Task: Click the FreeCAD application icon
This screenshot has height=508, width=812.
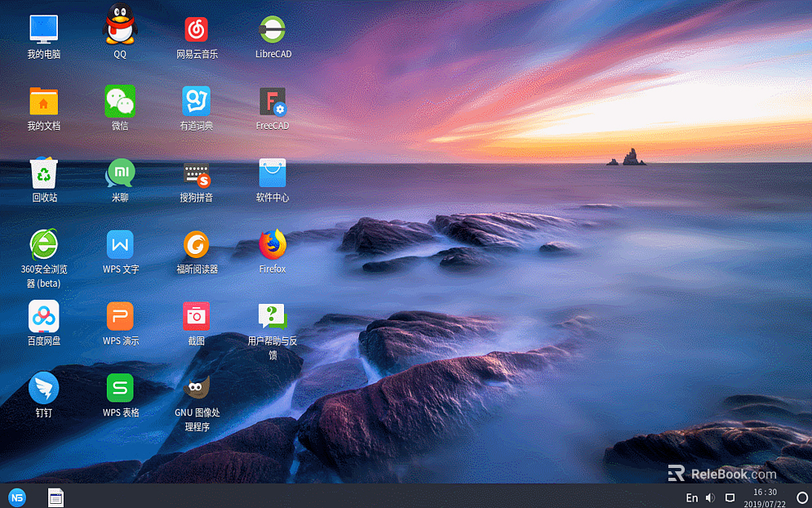Action: pos(273,101)
